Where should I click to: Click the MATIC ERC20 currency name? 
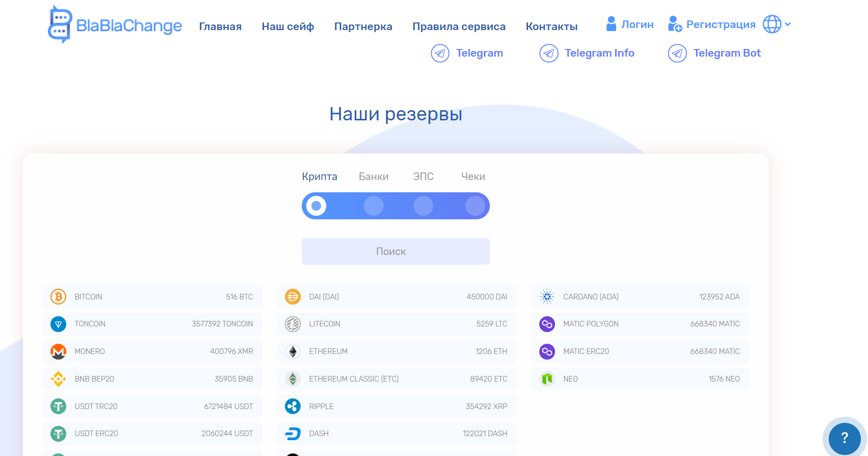(586, 351)
